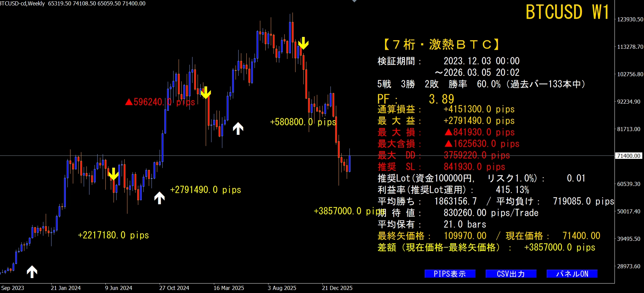
Task: Click the chart label +2217180.0 pips
Action: click(114, 235)
